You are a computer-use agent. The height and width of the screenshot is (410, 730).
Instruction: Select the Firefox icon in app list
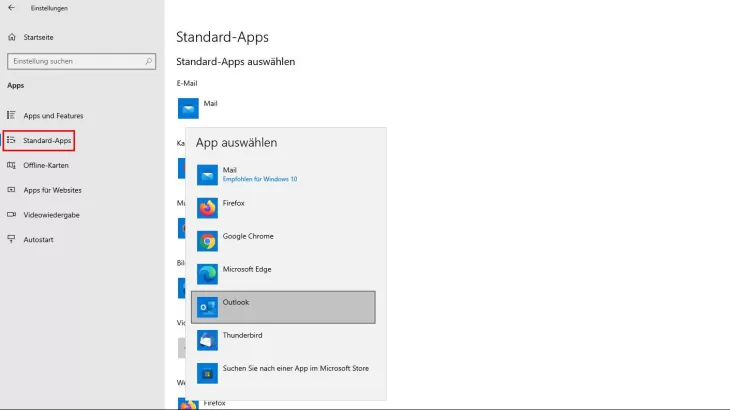pos(207,208)
